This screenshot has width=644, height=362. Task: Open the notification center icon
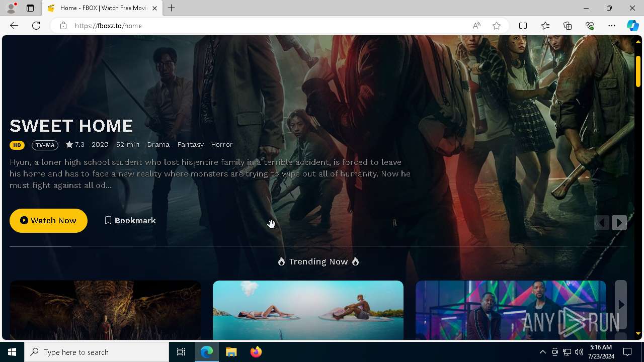[x=627, y=352]
